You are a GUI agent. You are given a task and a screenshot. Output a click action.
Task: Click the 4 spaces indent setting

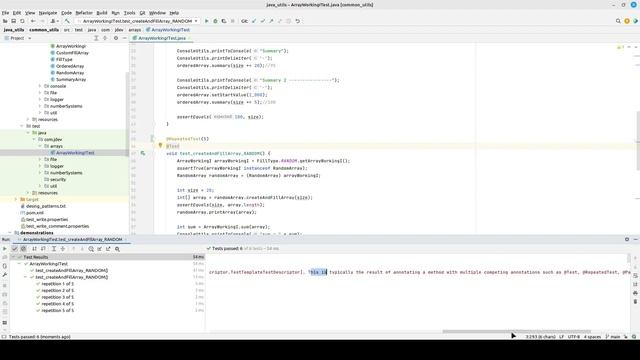click(592, 337)
